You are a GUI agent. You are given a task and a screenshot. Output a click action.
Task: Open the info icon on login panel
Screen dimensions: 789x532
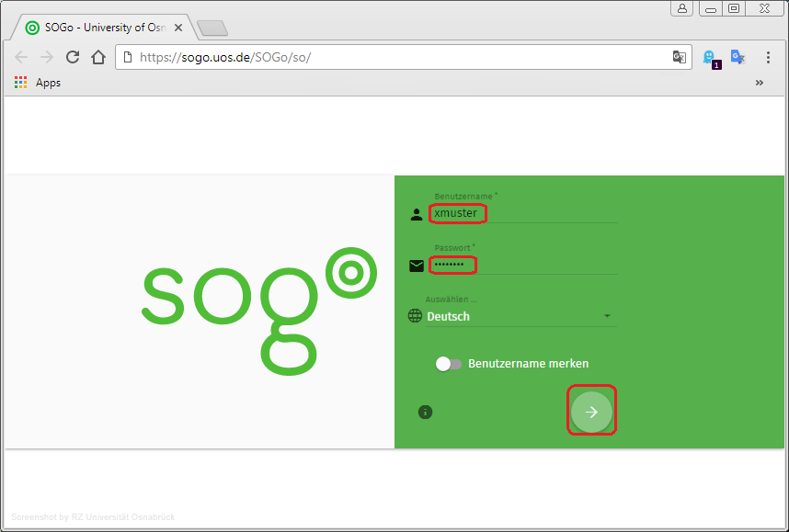[x=425, y=413]
